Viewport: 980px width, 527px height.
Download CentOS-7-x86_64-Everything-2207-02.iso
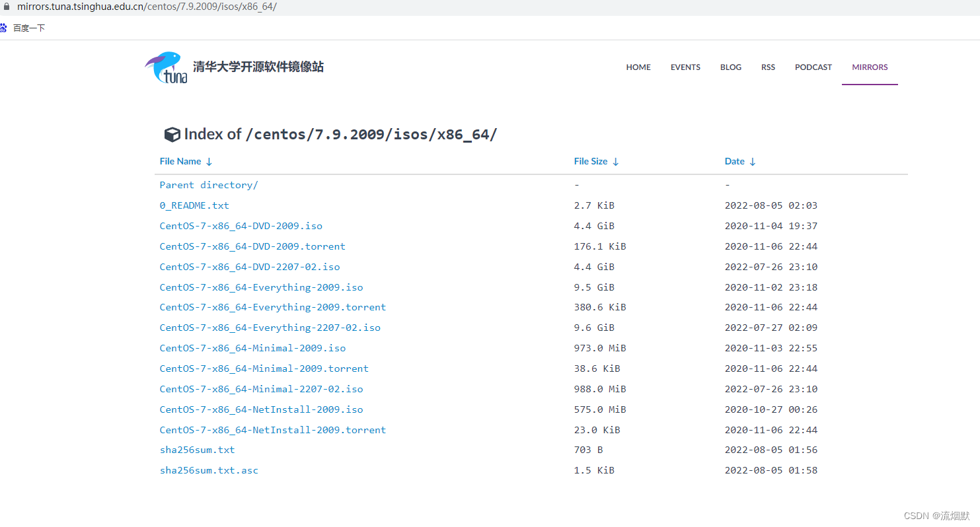coord(270,328)
